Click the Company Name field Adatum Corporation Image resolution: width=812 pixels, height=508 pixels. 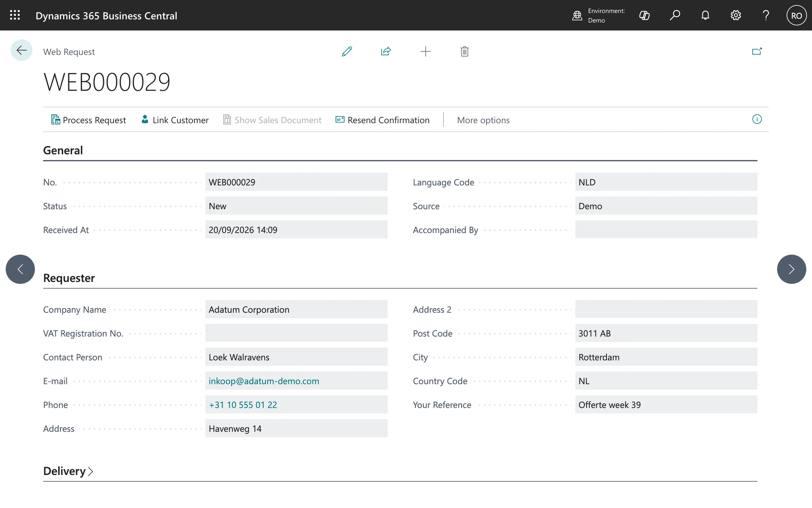[296, 310]
